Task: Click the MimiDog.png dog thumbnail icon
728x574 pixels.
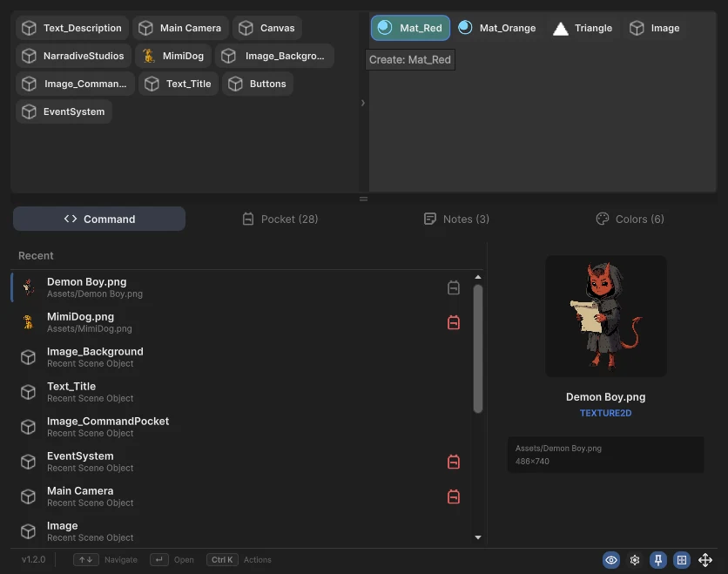Action: pyautogui.click(x=29, y=322)
